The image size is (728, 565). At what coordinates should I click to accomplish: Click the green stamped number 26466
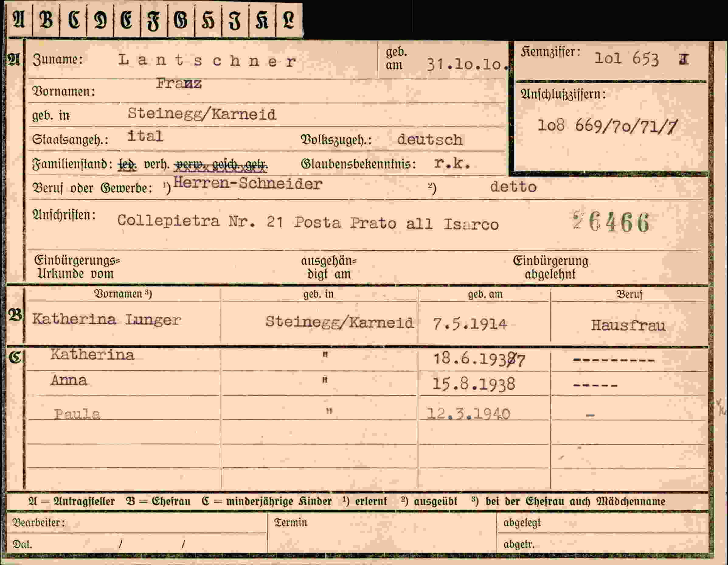click(611, 221)
